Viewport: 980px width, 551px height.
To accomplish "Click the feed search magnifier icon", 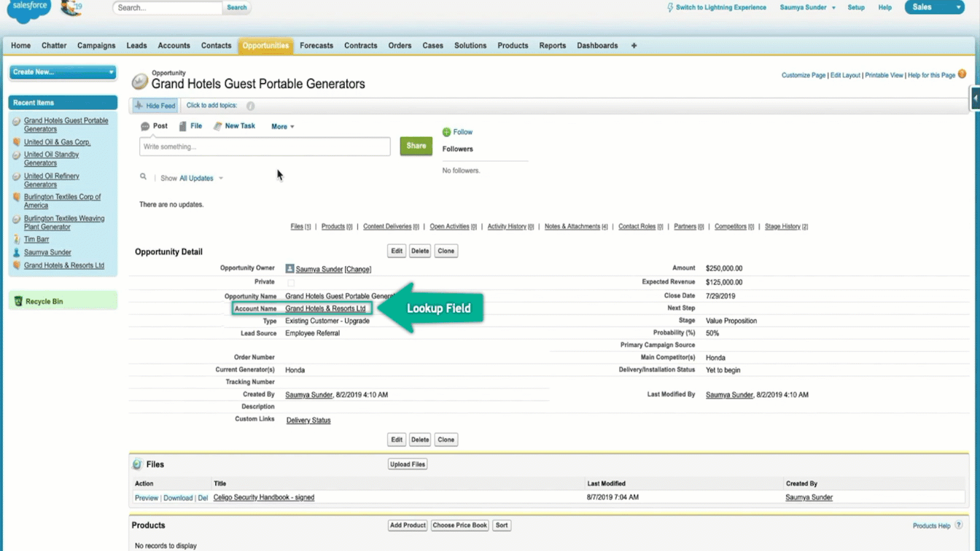I will 144,177.
